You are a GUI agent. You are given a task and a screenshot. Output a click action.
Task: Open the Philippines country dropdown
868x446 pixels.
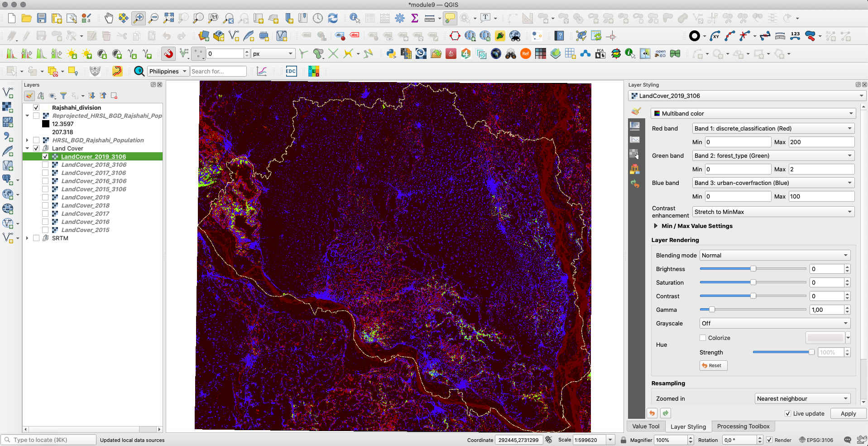tap(168, 71)
